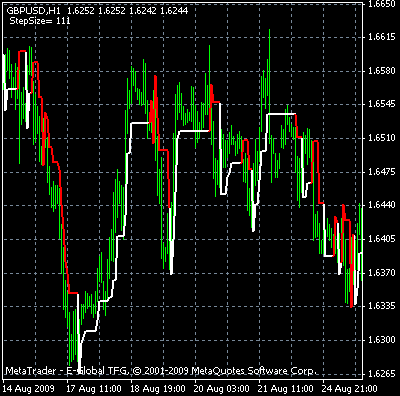
Task: Click the 21 Aug 11:00 time marker
Action: 286,389
